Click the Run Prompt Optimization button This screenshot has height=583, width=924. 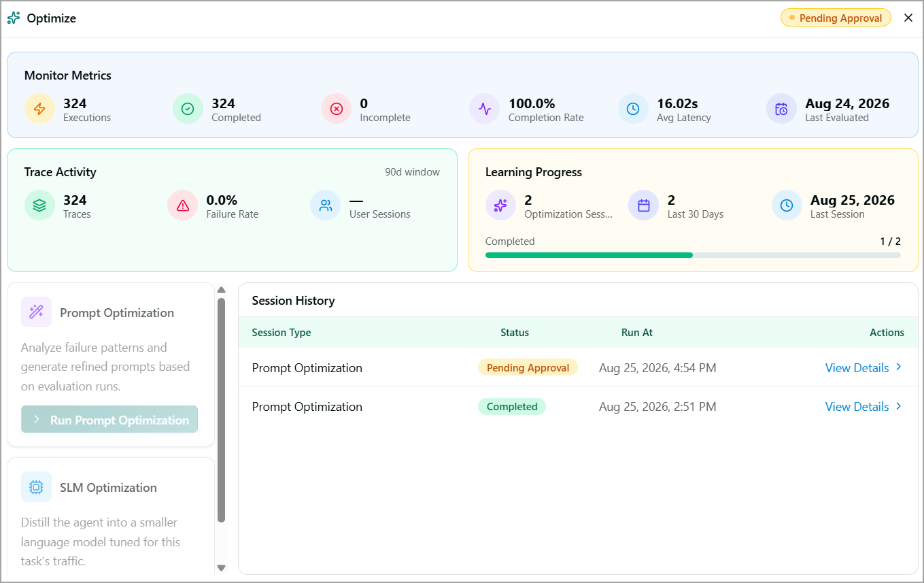tap(109, 420)
